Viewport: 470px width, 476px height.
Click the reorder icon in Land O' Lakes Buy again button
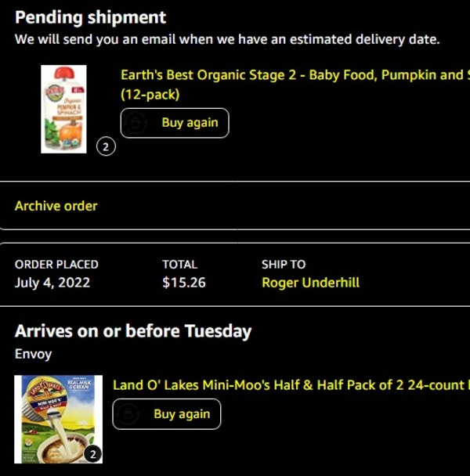[128, 414]
